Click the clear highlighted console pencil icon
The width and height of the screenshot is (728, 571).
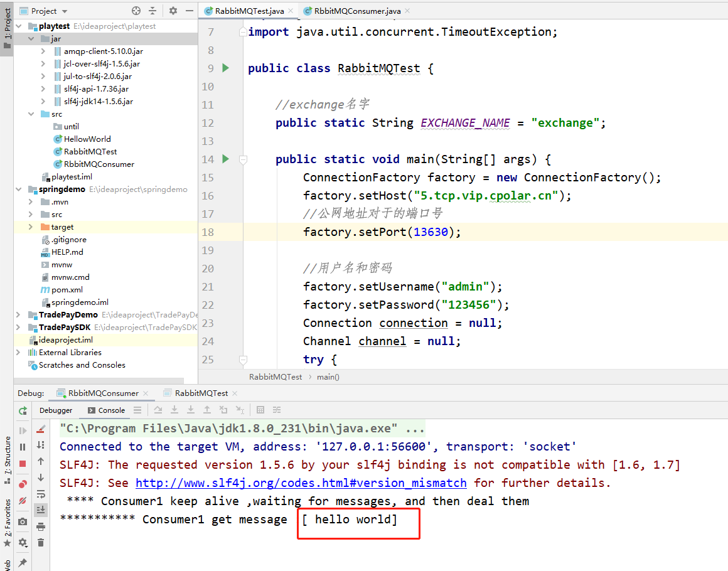click(41, 429)
